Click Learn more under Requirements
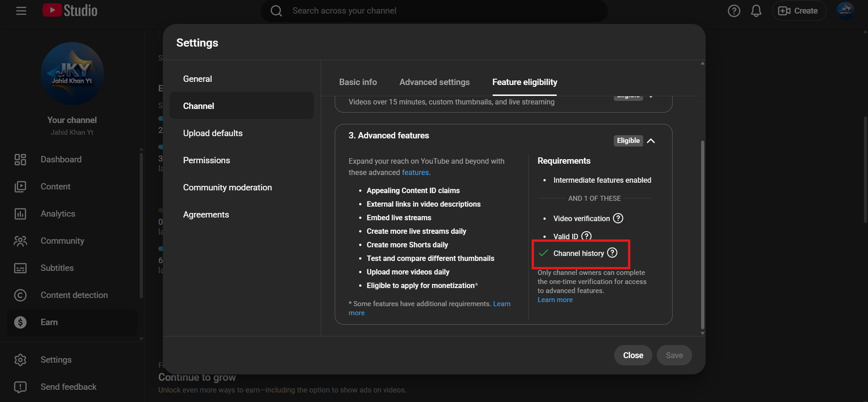Image resolution: width=868 pixels, height=402 pixels. 555,300
